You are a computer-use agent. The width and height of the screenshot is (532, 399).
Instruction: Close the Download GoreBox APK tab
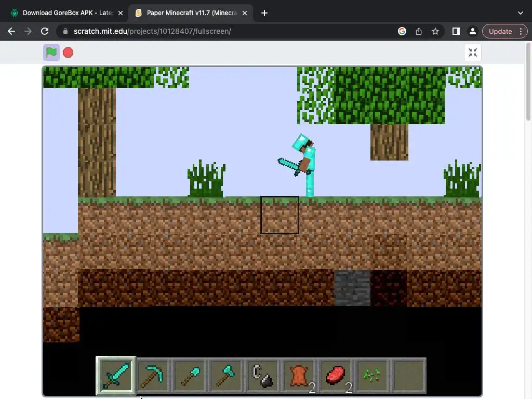[x=121, y=13]
